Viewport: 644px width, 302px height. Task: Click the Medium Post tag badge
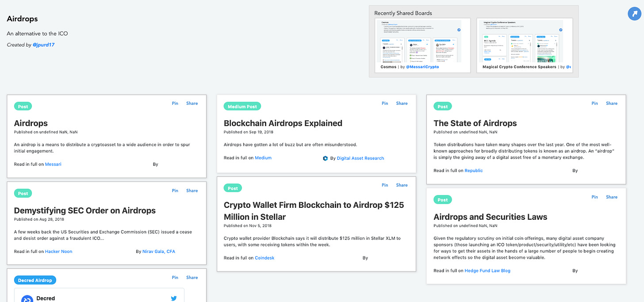(x=242, y=107)
